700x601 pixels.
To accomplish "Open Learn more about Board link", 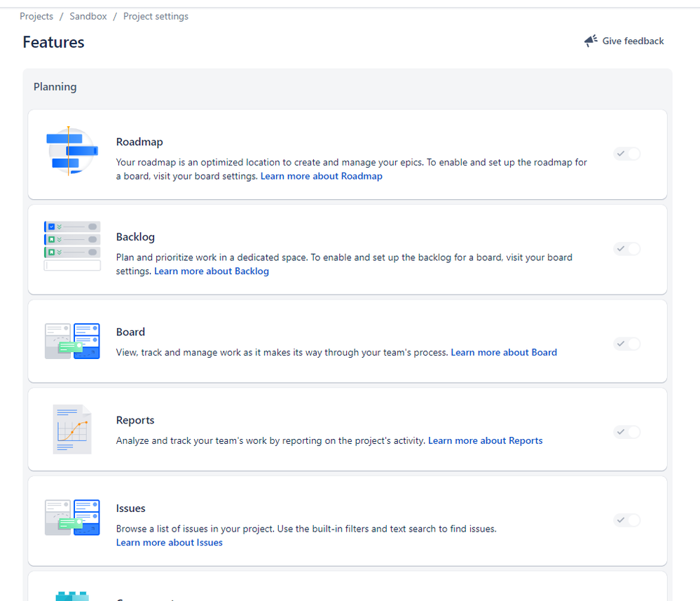I will click(504, 353).
